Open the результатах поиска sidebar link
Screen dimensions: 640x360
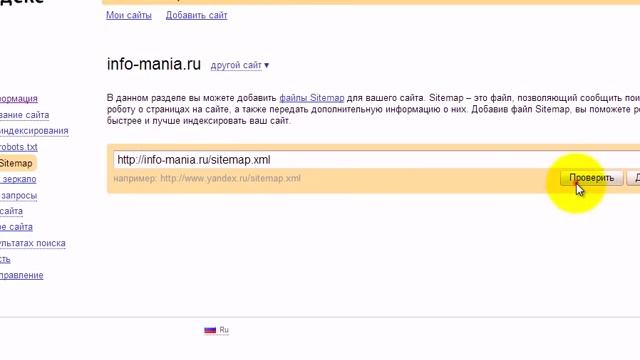pyautogui.click(x=33, y=243)
